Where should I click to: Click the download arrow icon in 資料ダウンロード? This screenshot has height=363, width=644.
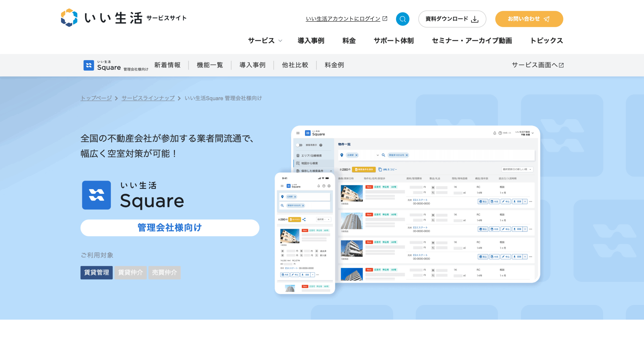tap(475, 19)
